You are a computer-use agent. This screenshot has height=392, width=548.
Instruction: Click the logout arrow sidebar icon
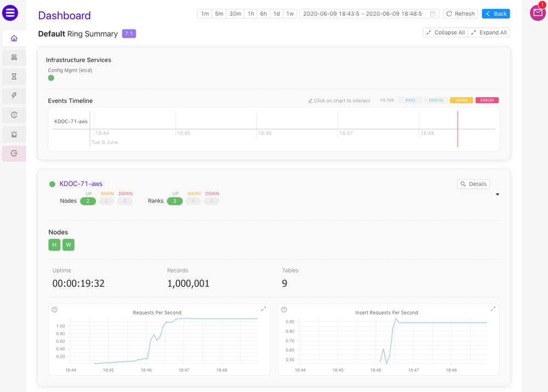point(14,153)
